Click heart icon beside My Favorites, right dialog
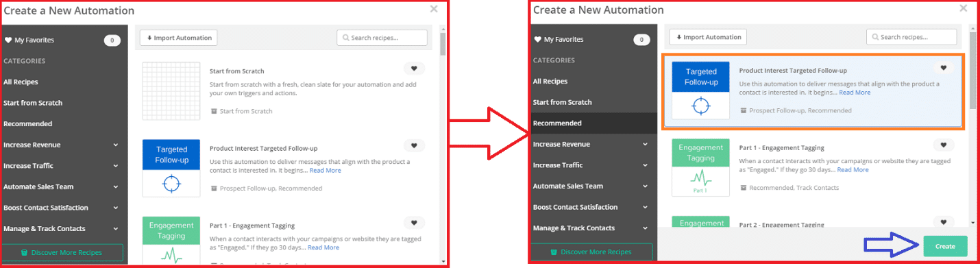The height and width of the screenshot is (268, 980). [538, 40]
